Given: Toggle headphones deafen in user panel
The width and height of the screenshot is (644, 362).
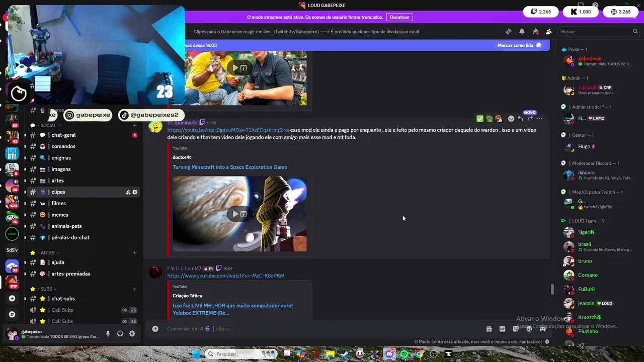Looking at the screenshot, I should tap(120, 334).
